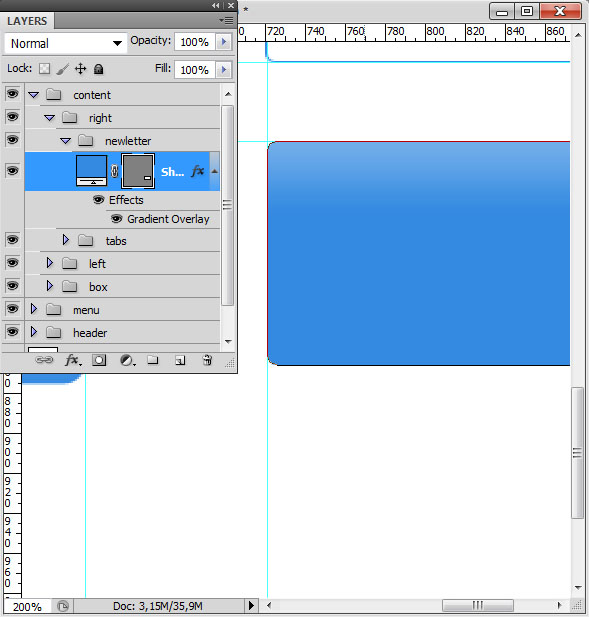Viewport: 589px width, 617px height.
Task: Expand the menu group
Action: click(33, 309)
